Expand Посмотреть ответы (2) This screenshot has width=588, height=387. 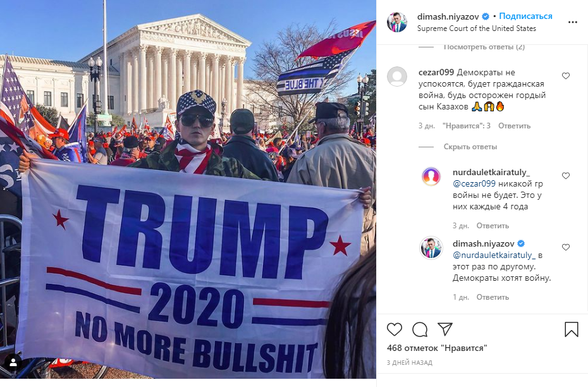point(484,47)
